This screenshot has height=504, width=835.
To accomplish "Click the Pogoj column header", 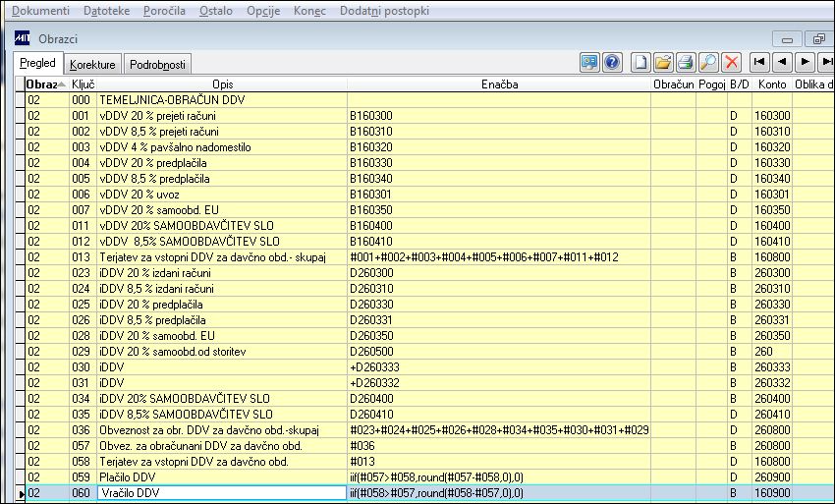I will tap(712, 84).
